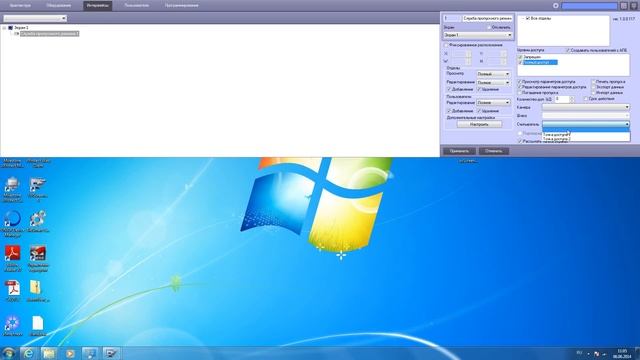The height and width of the screenshot is (360, 640).
Task: Toggle the Запрещен access level checkbox
Action: click(520, 57)
